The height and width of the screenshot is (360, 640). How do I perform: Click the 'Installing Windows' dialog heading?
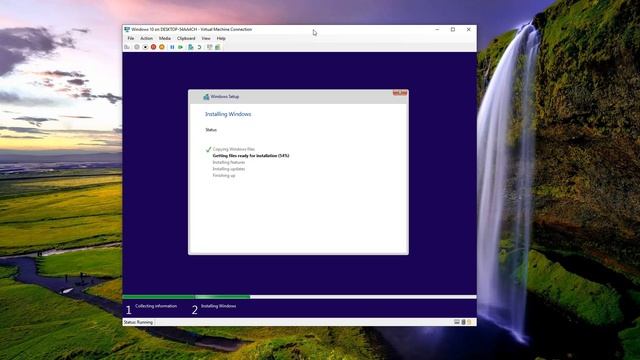point(228,114)
